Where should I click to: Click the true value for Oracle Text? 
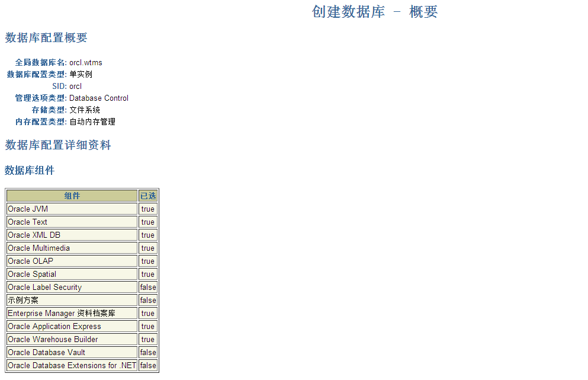[148, 222]
